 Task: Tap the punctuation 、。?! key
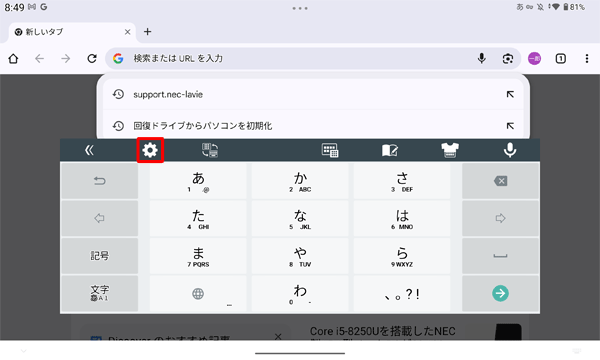click(402, 293)
